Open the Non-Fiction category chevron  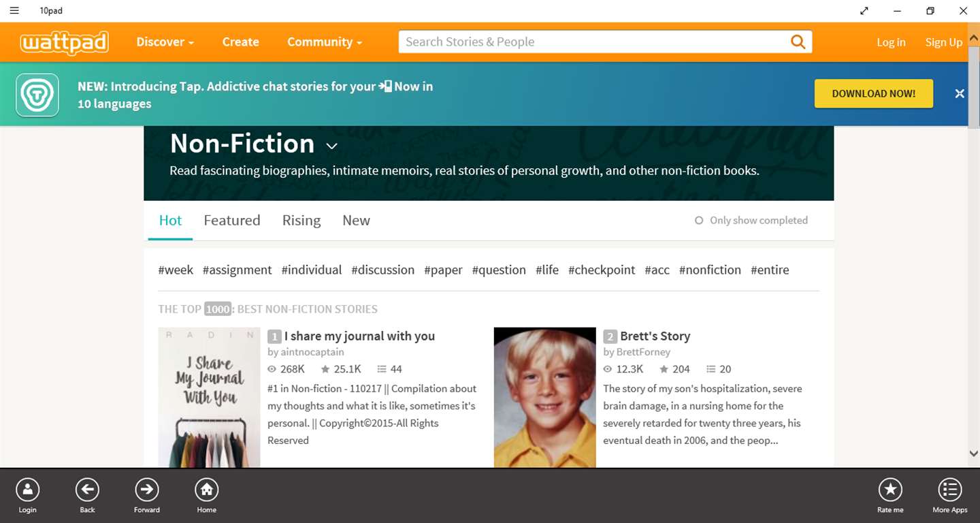[x=332, y=146]
